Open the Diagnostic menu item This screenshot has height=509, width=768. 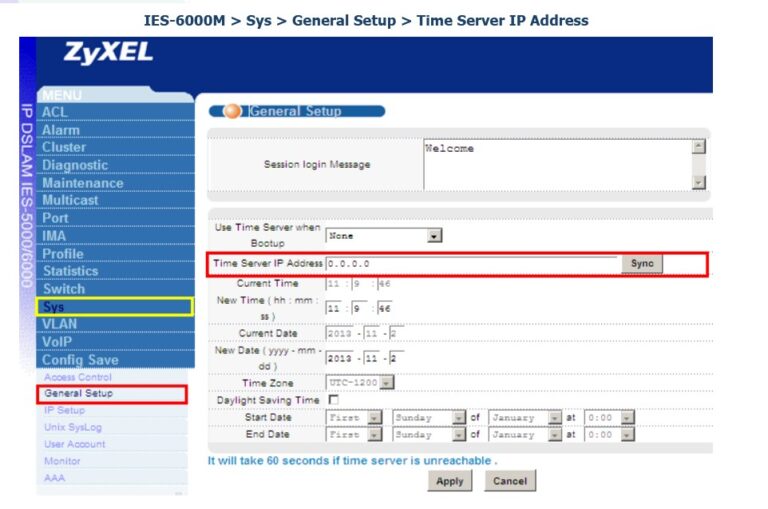coord(116,165)
